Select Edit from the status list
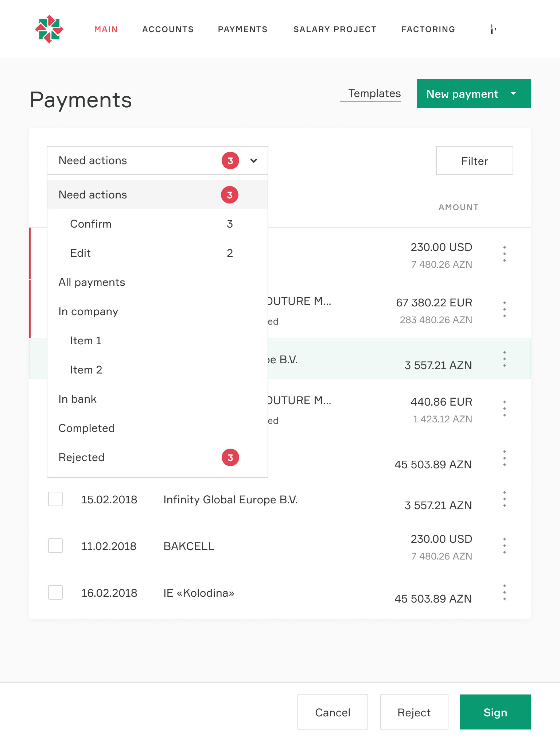This screenshot has width=560, height=747. (x=157, y=253)
